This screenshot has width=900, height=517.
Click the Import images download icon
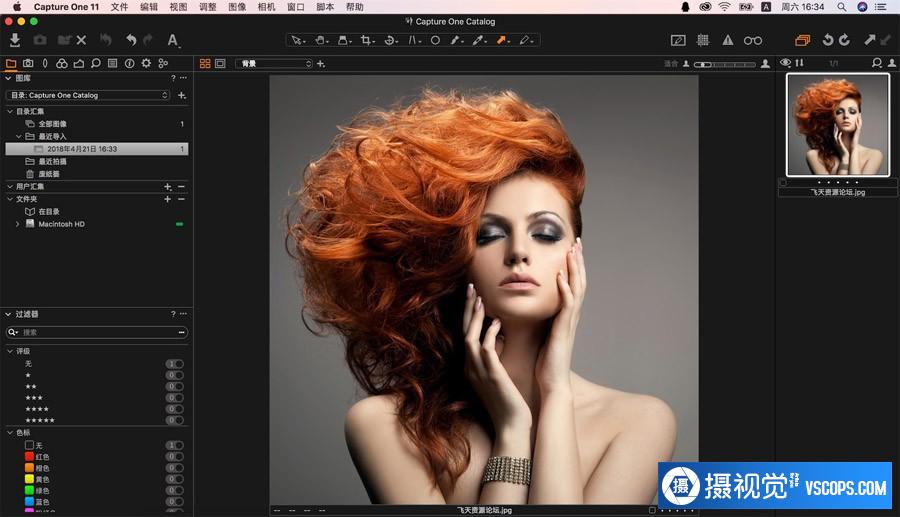coord(15,40)
